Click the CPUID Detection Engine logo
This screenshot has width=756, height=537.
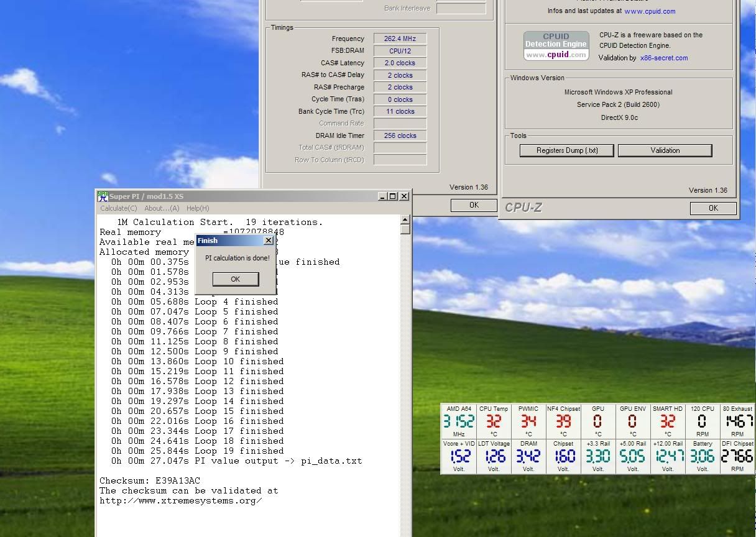556,45
